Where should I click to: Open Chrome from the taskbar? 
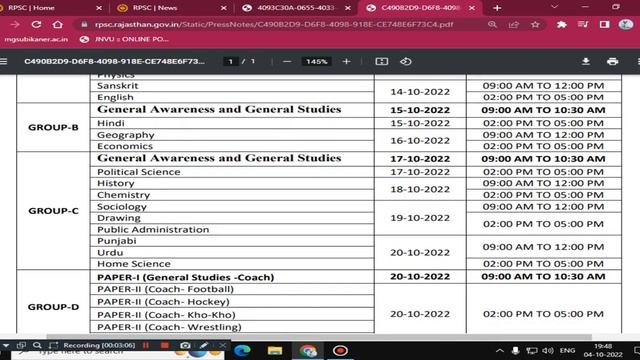coord(308,351)
